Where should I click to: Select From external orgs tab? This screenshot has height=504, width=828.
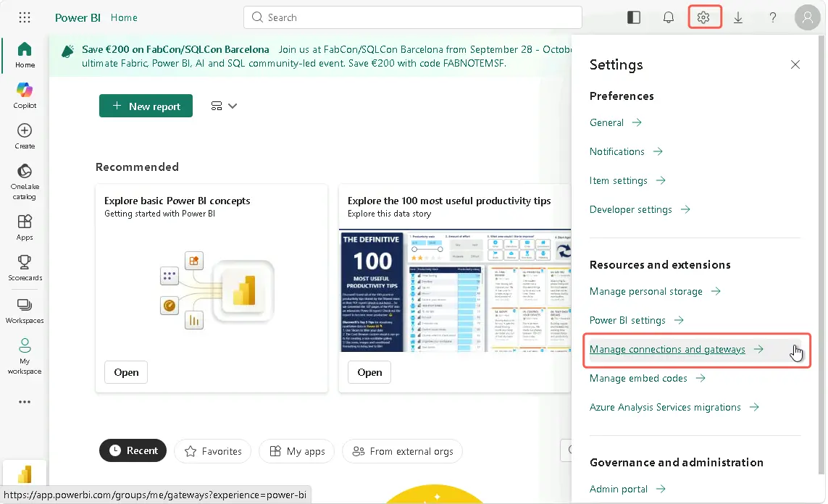pos(402,451)
